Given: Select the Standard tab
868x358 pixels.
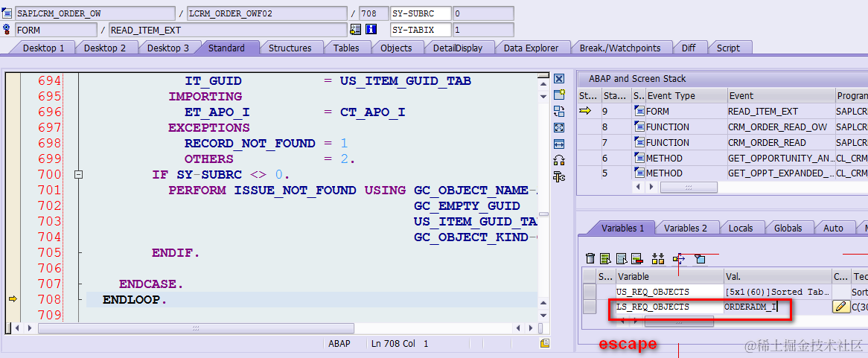Looking at the screenshot, I should pos(226,48).
